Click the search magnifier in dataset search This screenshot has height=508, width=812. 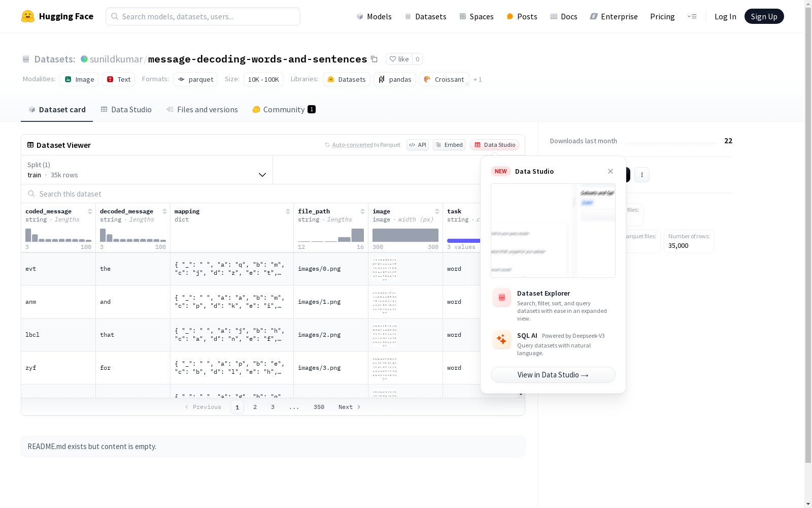point(31,194)
